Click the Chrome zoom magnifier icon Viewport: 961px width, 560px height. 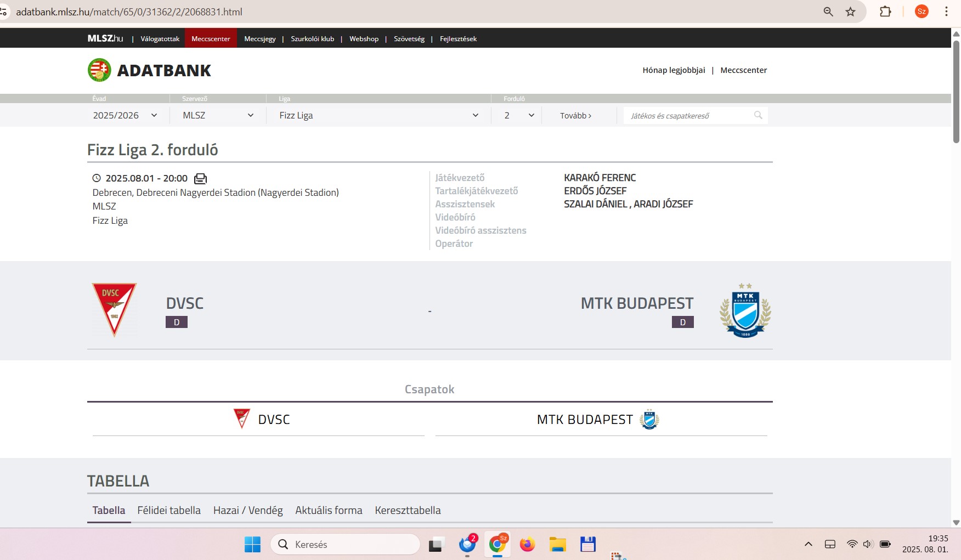point(828,12)
